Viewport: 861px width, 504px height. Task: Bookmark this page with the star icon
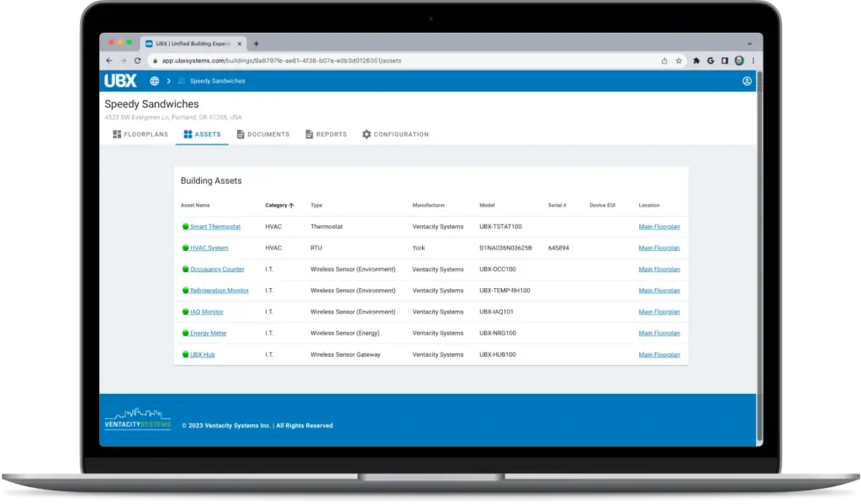coord(679,60)
